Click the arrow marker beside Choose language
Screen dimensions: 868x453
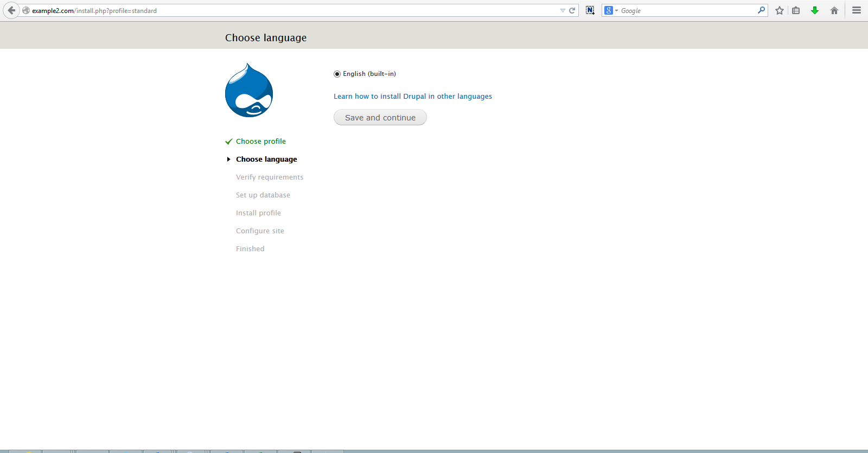pos(229,159)
